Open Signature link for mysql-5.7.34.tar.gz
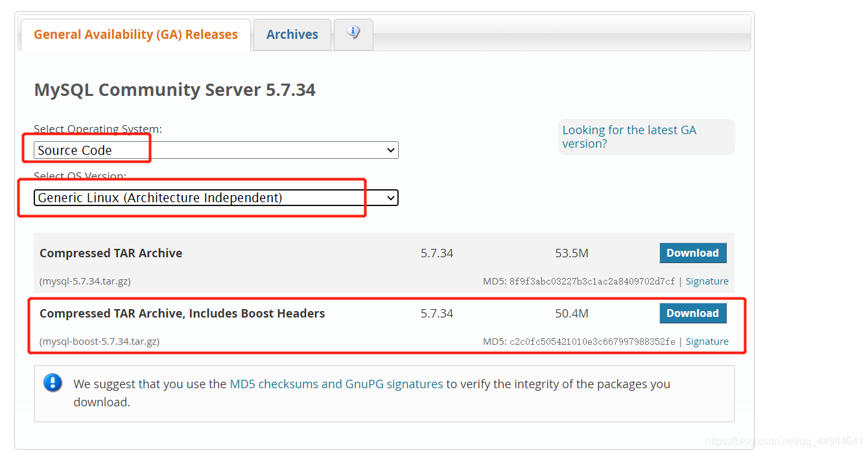The width and height of the screenshot is (868, 453). pos(707,281)
